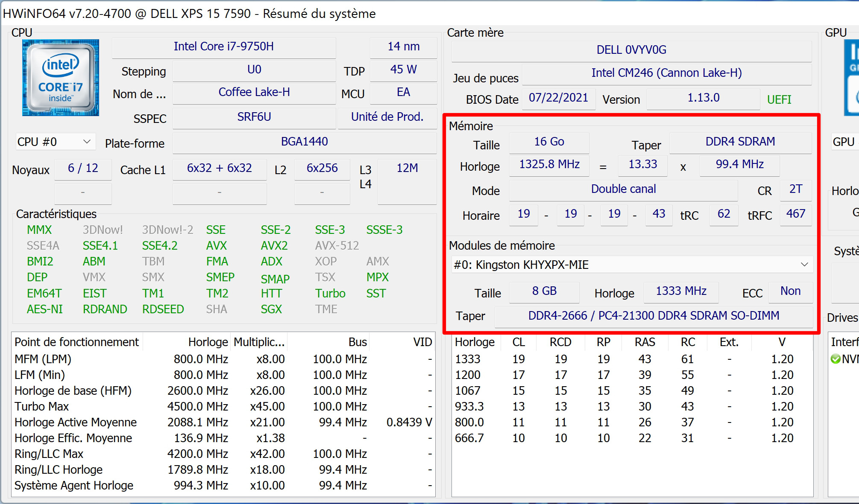This screenshot has width=859, height=504.
Task: Click the 0.8439 V VID value
Action: pyautogui.click(x=409, y=422)
